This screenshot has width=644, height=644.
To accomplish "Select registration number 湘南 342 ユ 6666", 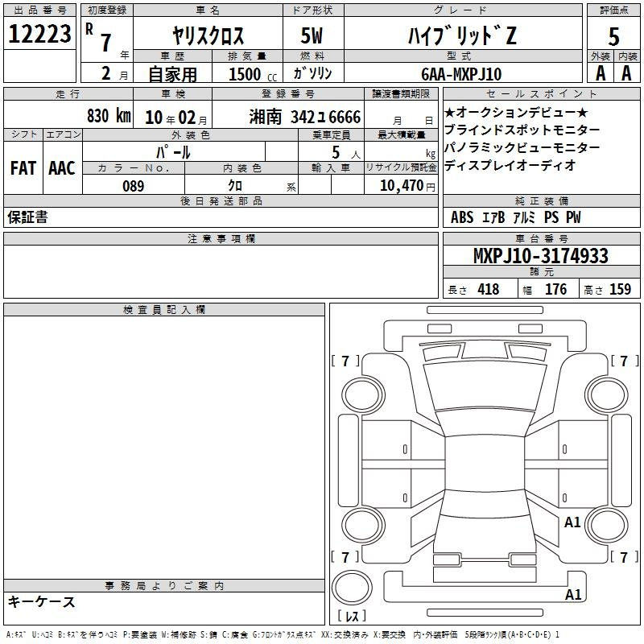I will [305, 117].
